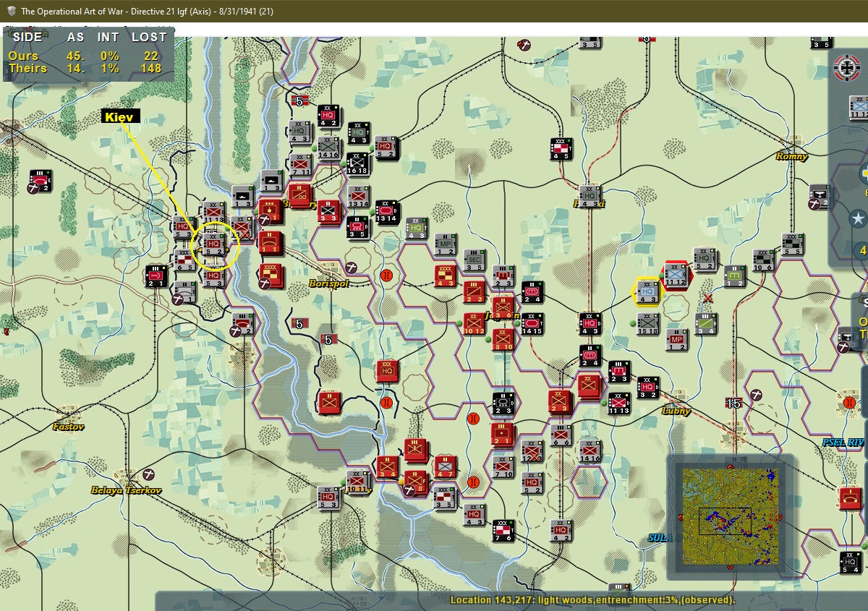Click the star icon in side panel
The width and height of the screenshot is (868, 611).
(858, 220)
